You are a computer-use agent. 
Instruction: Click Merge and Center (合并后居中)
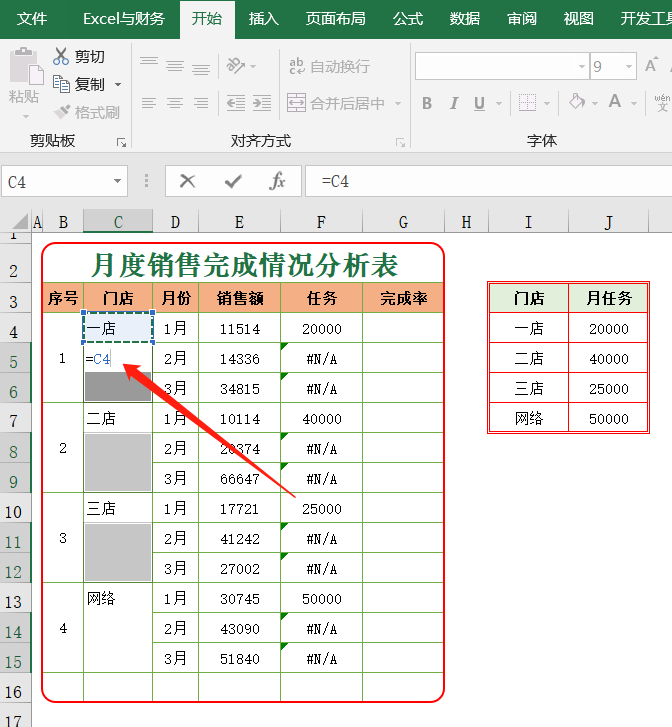[336, 103]
